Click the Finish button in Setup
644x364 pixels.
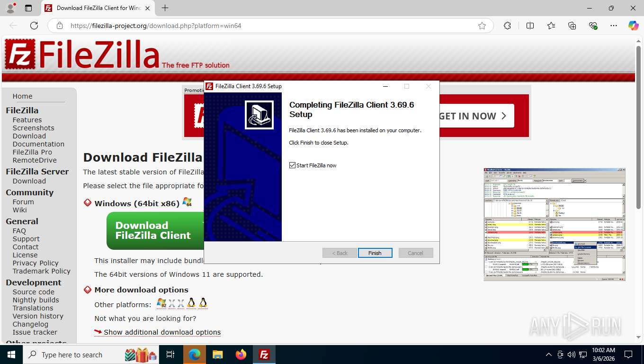click(375, 253)
